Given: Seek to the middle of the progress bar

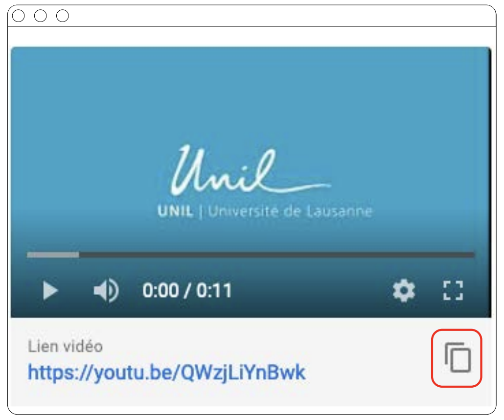Looking at the screenshot, I should 251,255.
